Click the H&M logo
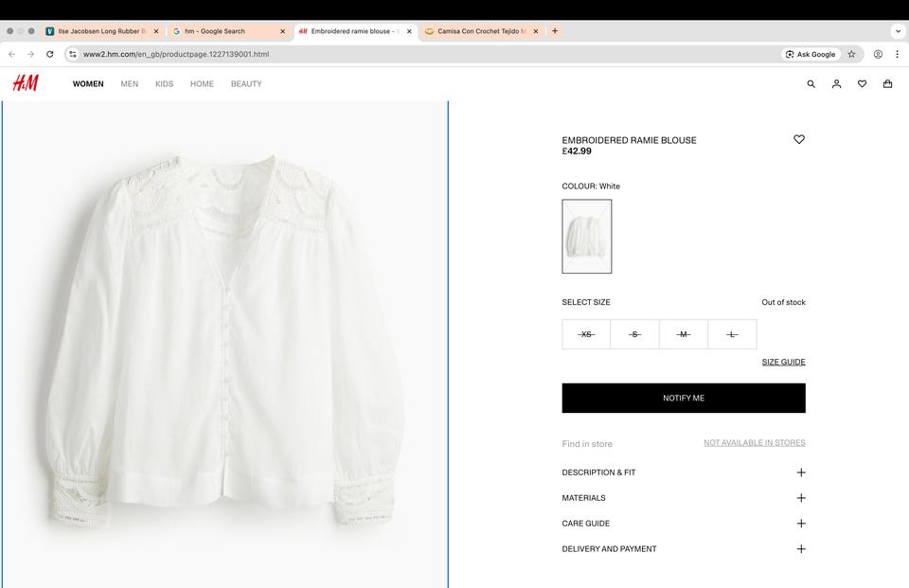 pos(26,83)
